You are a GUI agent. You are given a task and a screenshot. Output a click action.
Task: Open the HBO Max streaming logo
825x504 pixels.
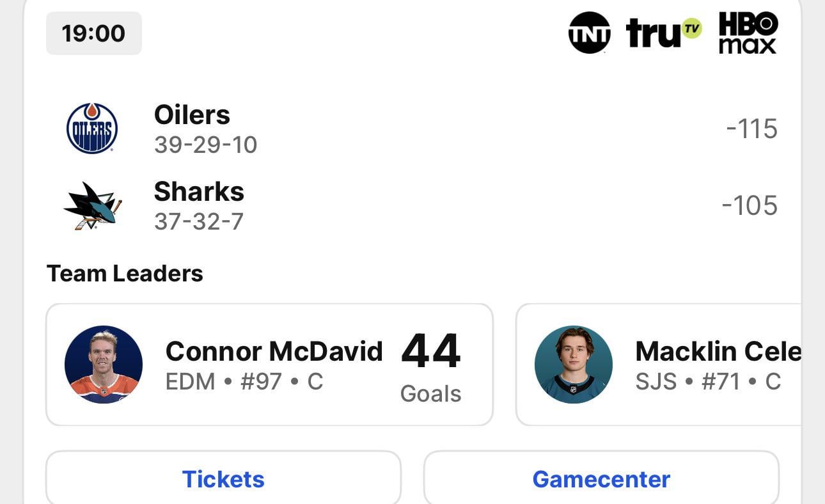click(x=748, y=33)
